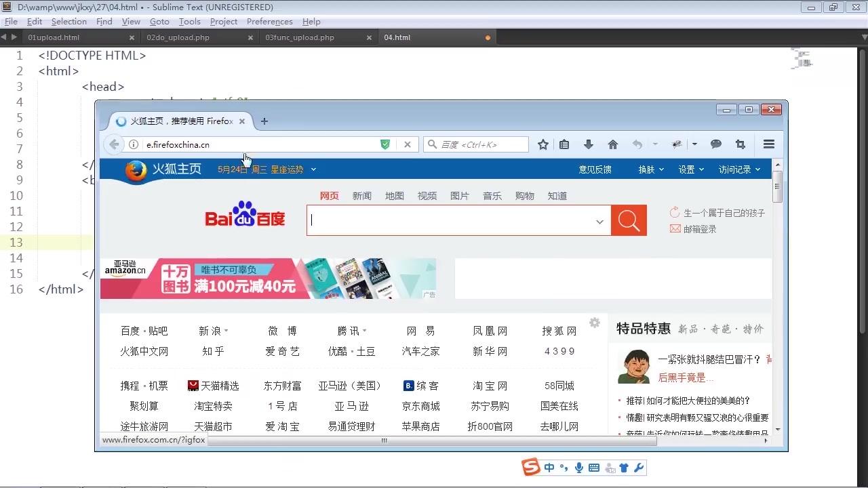Stop page loading with the X button

pos(408,144)
